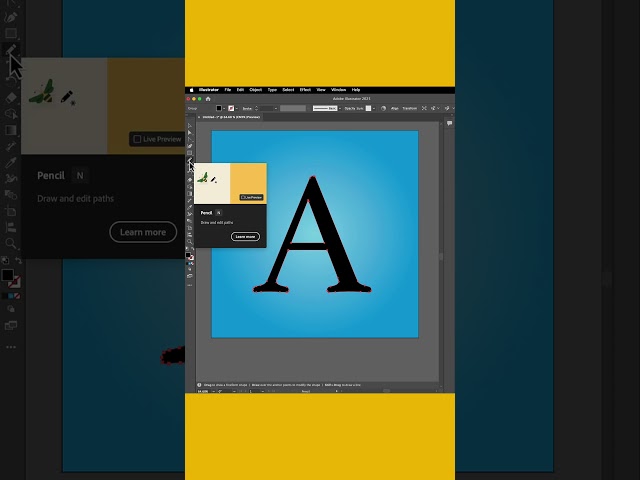This screenshot has height=480, width=640.
Task: Open the Effect menu
Action: [x=305, y=90]
